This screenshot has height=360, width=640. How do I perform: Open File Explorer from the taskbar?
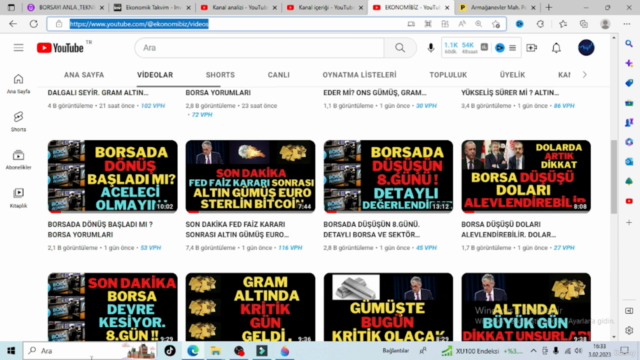216,351
